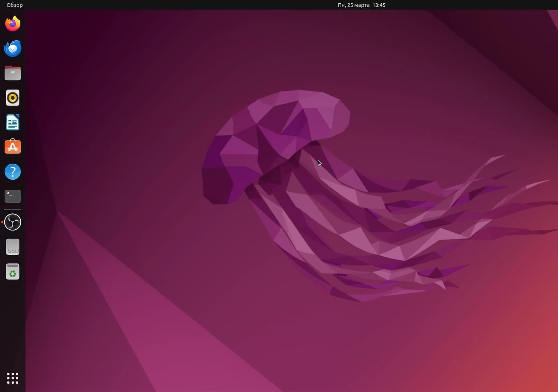The image size is (558, 392).
Task: Open the Firefox browser from the dock
Action: pos(13,24)
